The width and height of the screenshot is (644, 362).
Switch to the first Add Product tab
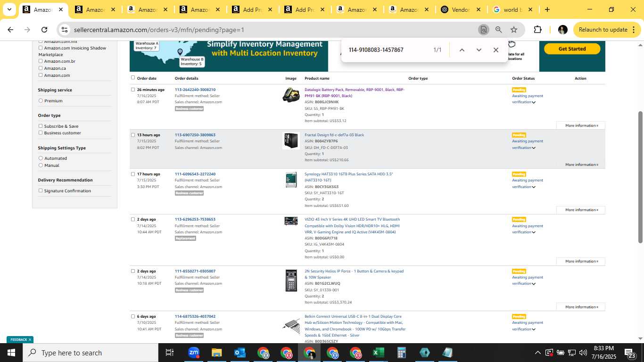coord(253,9)
